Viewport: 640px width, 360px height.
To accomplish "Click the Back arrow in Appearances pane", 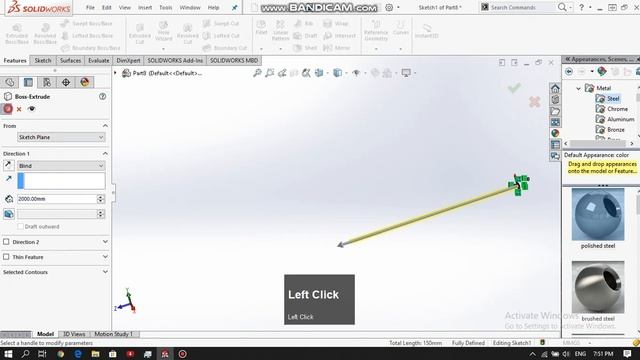I will click(569, 72).
